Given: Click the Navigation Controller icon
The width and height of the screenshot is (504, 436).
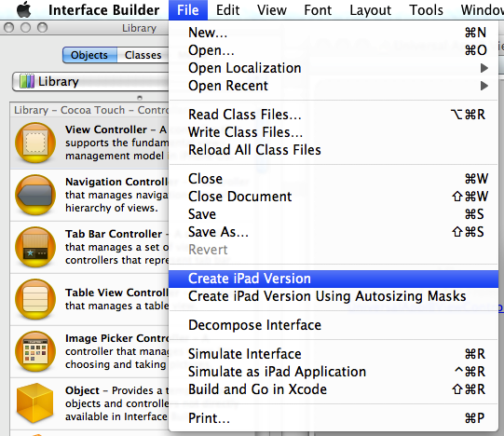Looking at the screenshot, I should click(35, 195).
